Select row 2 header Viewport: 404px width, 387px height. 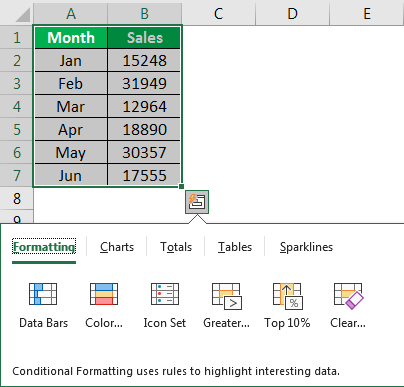17,60
